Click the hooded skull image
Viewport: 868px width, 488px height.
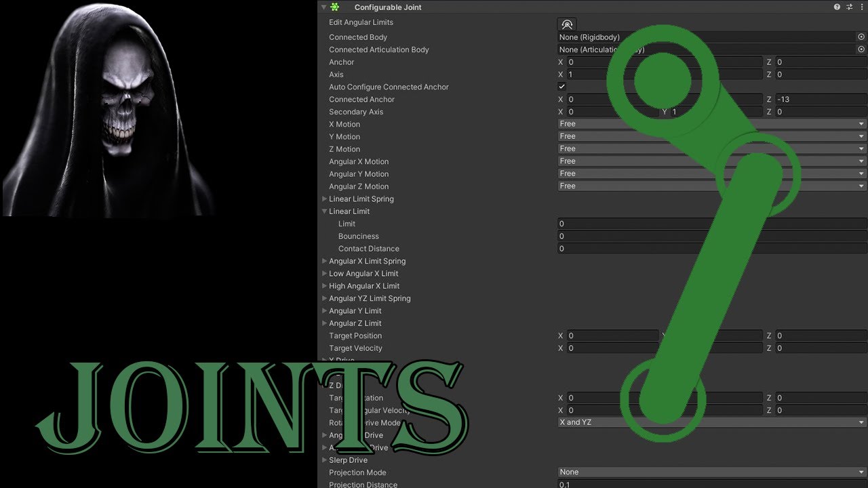[108, 108]
